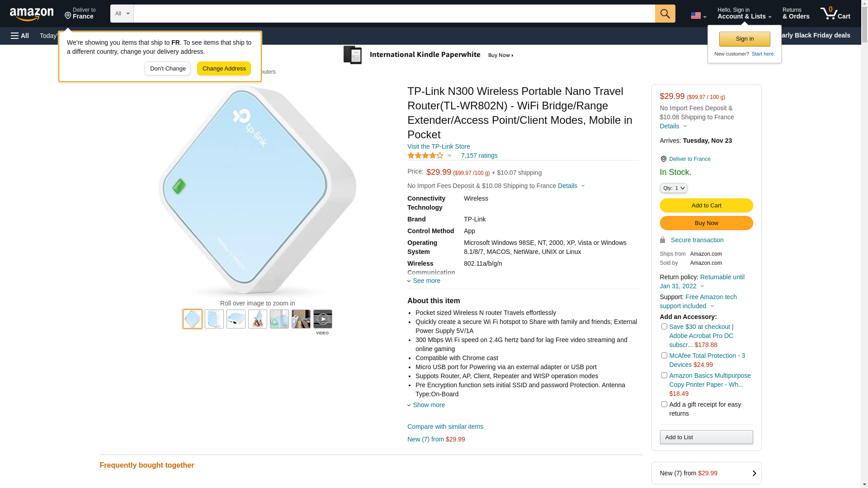Screen dimensions: 868x488
Task: Enable the gift receipt checkbox
Action: pyautogui.click(x=664, y=404)
